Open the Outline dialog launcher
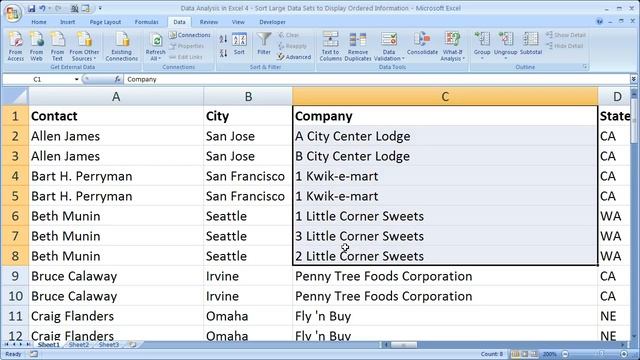Screen dimensions: 640x360 pos(585,67)
